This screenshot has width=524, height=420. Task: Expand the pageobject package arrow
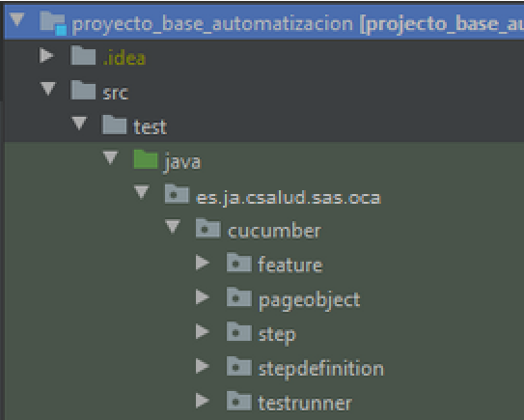pos(203,297)
